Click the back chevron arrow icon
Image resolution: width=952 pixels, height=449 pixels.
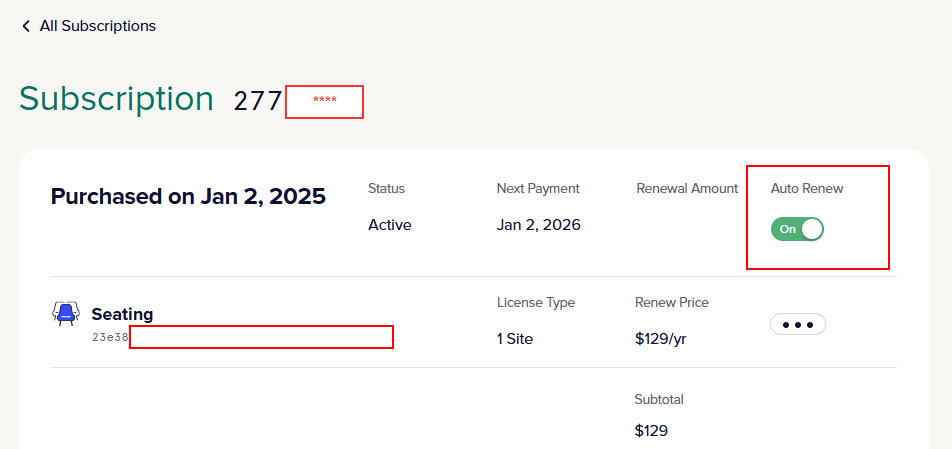(x=26, y=26)
